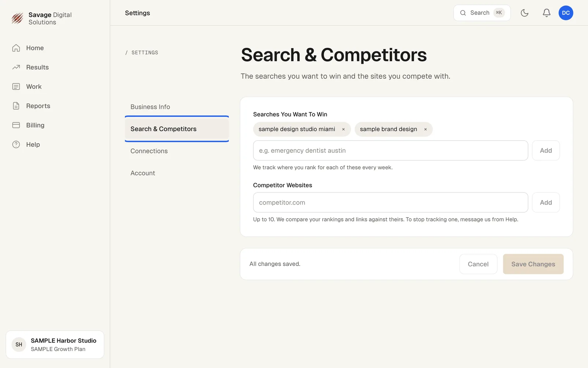Open the Work label in the sidebar
Screen dimensions: 588x368
pyautogui.click(x=34, y=86)
